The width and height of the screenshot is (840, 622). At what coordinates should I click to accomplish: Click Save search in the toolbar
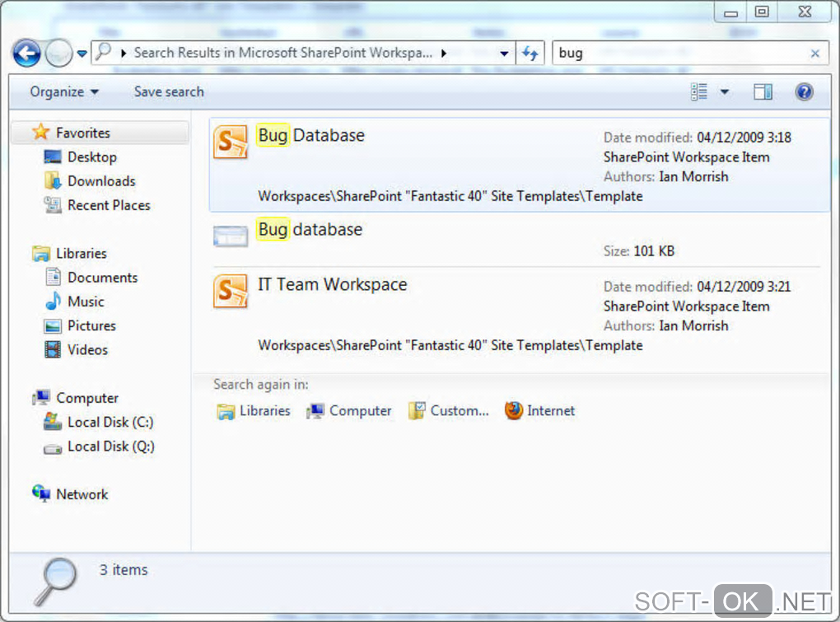click(169, 91)
